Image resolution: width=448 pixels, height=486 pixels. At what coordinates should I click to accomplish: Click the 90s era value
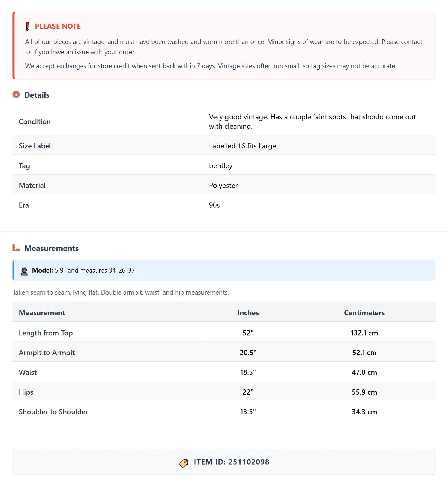coord(214,205)
